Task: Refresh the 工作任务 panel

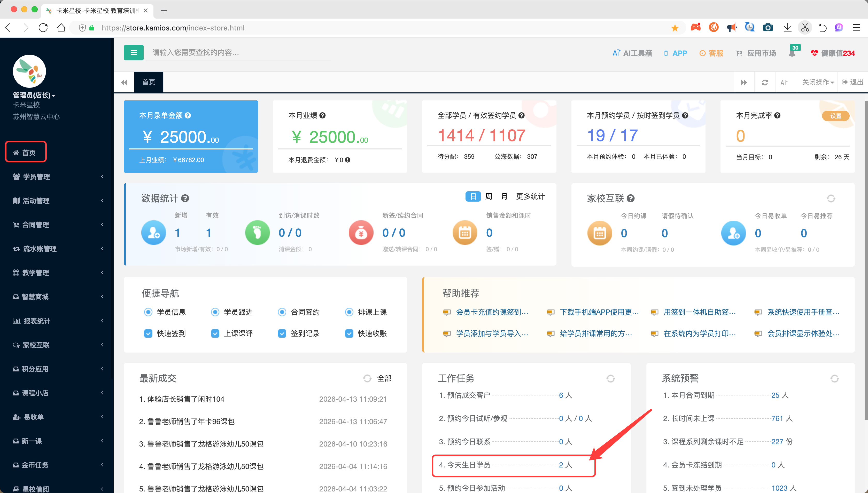Action: 610,378
